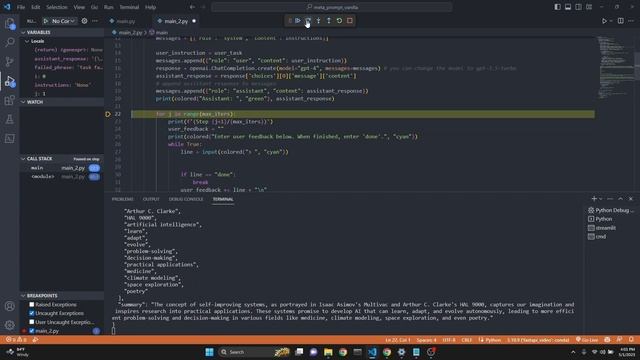Open the Selection menu

click(x=57, y=7)
